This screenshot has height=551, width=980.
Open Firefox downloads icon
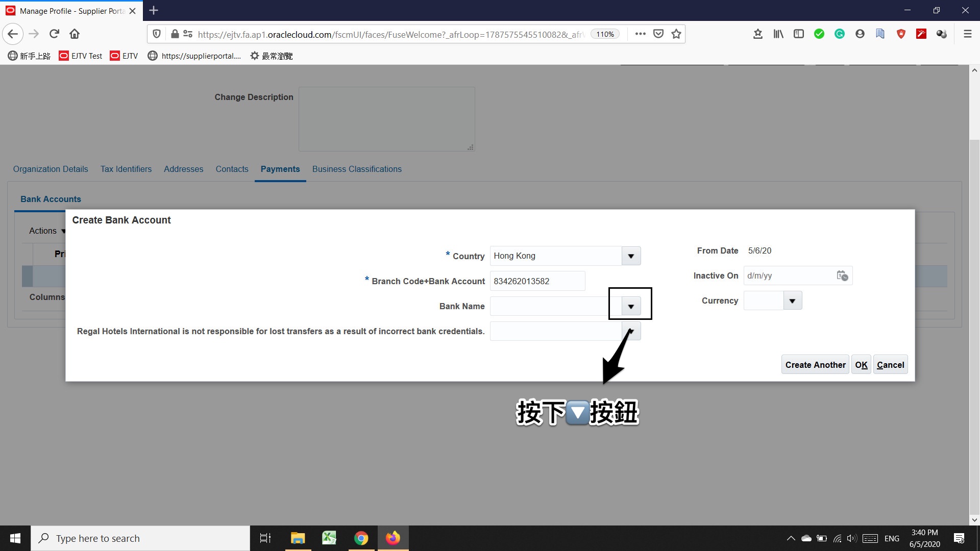click(x=758, y=34)
